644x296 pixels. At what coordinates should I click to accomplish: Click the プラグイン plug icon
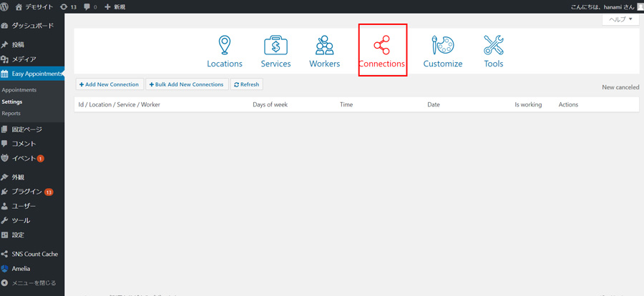click(x=4, y=192)
